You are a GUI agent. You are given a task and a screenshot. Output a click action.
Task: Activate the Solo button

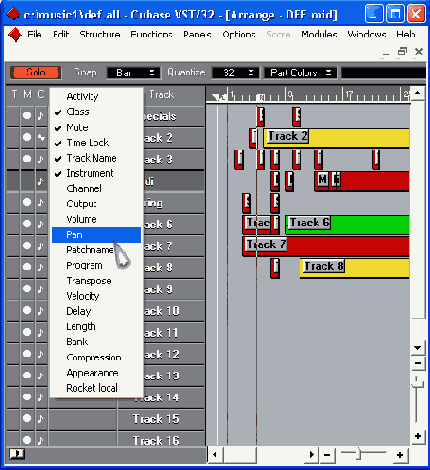[36, 72]
